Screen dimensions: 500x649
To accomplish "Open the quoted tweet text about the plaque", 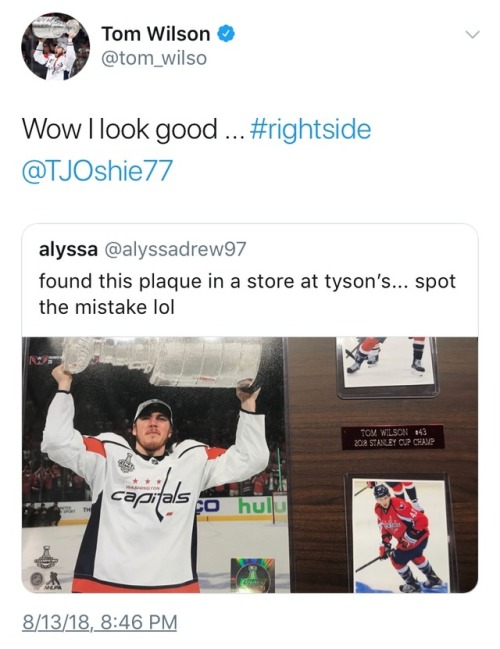I will point(247,294).
